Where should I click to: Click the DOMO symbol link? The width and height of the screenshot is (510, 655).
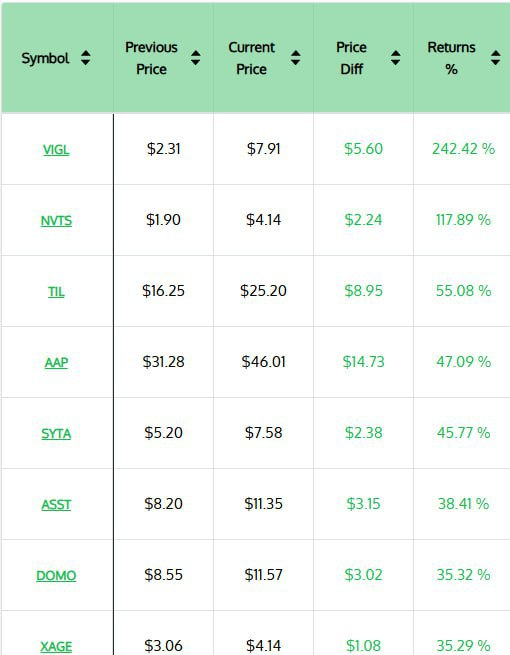pyautogui.click(x=56, y=576)
